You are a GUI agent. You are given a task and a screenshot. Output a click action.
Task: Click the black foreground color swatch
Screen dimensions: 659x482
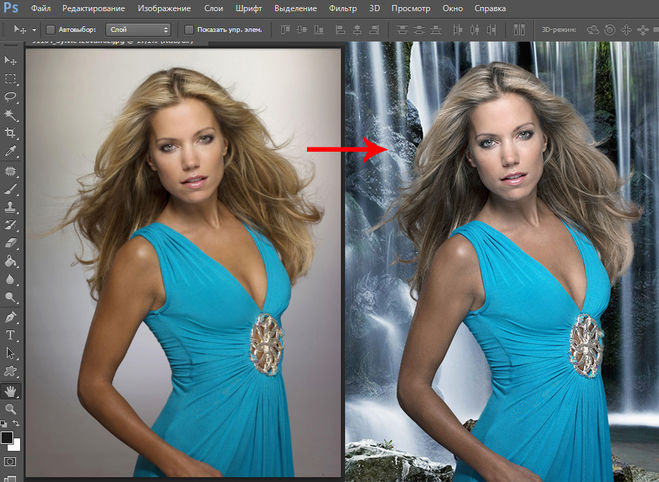[6, 437]
